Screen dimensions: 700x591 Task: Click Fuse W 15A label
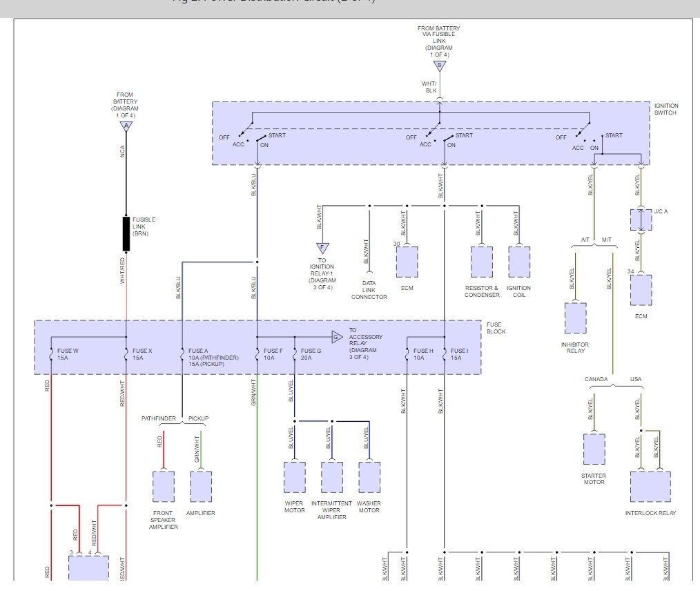coord(68,354)
